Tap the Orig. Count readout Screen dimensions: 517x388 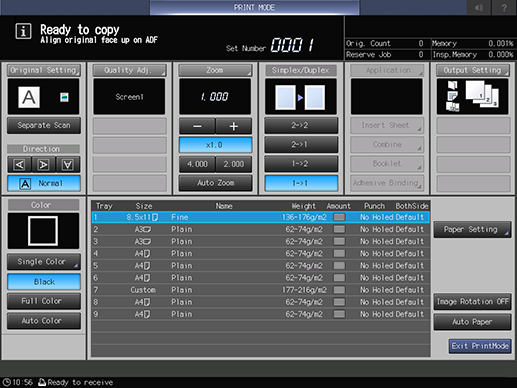(x=385, y=43)
